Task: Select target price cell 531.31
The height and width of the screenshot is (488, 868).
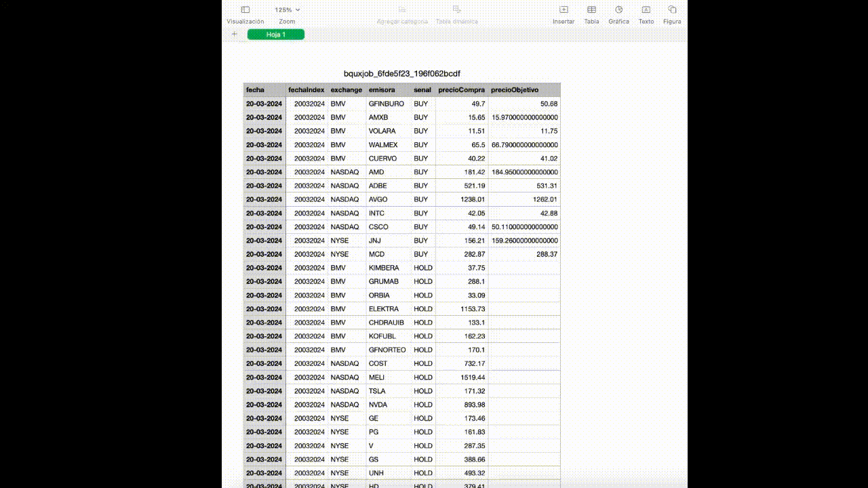Action: 524,186
